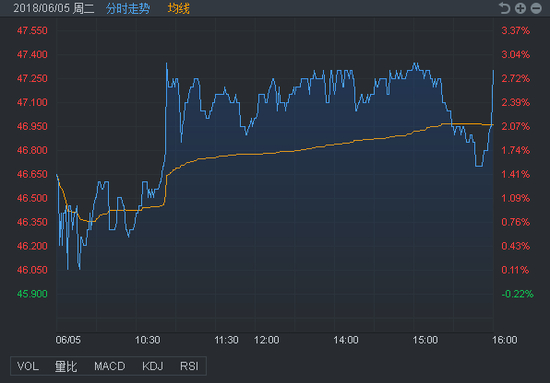550x383 pixels.
Task: Zoom out with the minus icon
Action: [536, 8]
